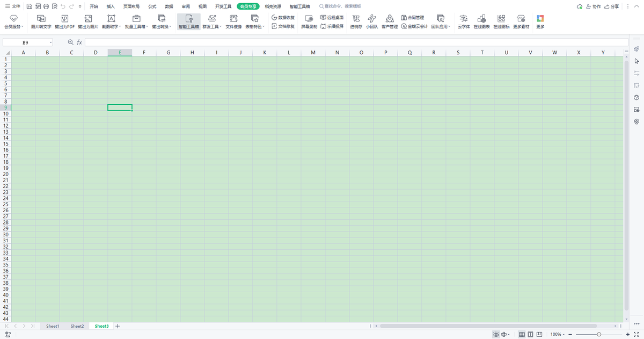
Task: Toggle eye protection mode in status bar
Action: (496, 334)
